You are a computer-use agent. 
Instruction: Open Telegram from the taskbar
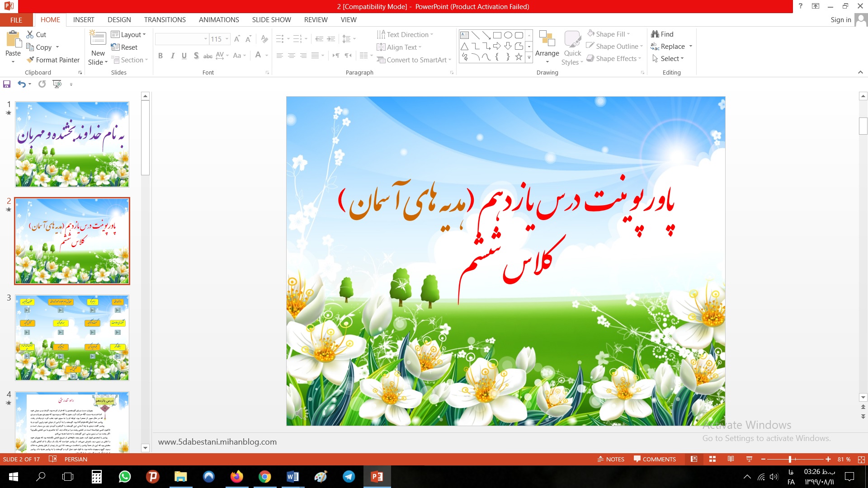[349, 477]
